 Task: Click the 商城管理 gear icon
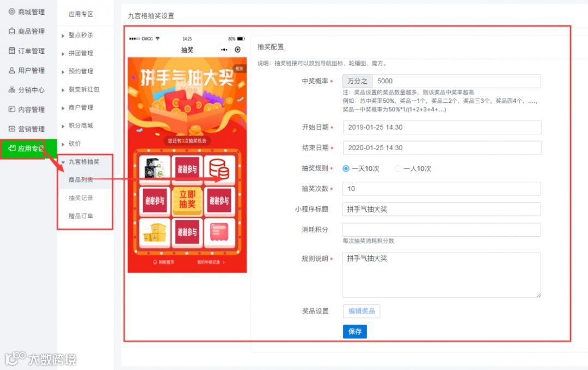tap(12, 11)
